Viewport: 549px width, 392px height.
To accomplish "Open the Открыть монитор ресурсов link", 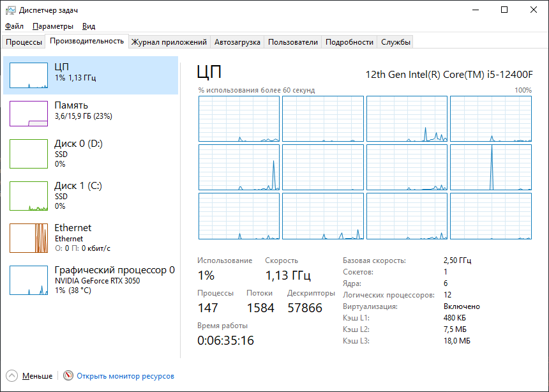I will [125, 376].
